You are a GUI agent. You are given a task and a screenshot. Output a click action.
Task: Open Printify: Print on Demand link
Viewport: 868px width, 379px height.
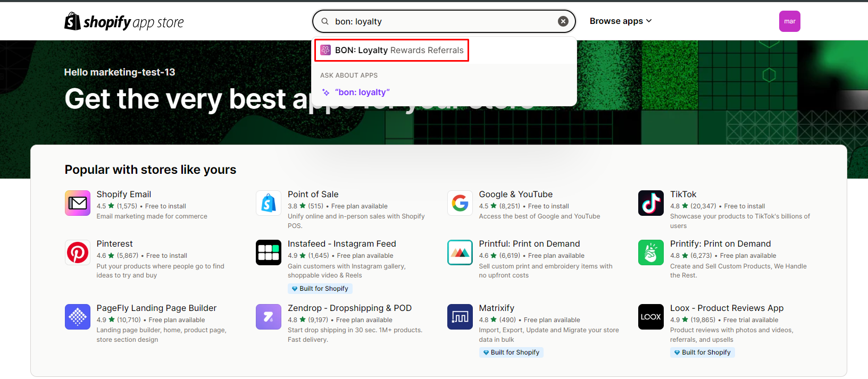(721, 244)
